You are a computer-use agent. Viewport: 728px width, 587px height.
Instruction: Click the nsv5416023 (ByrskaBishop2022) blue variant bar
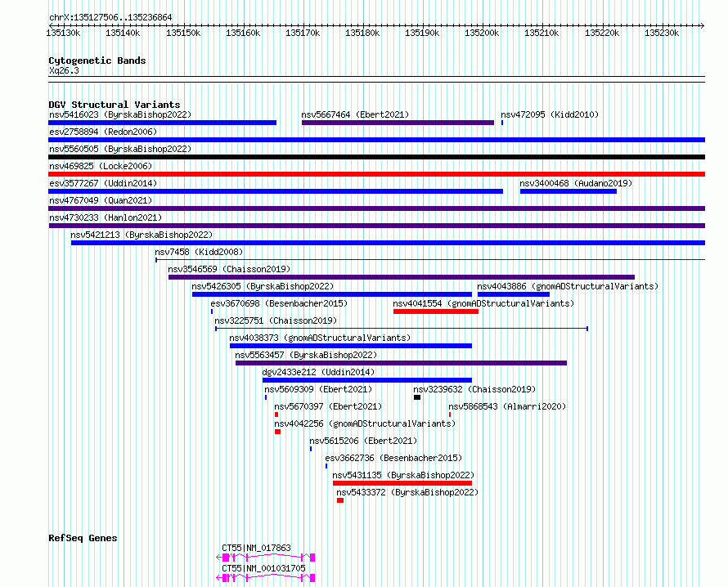(163, 123)
